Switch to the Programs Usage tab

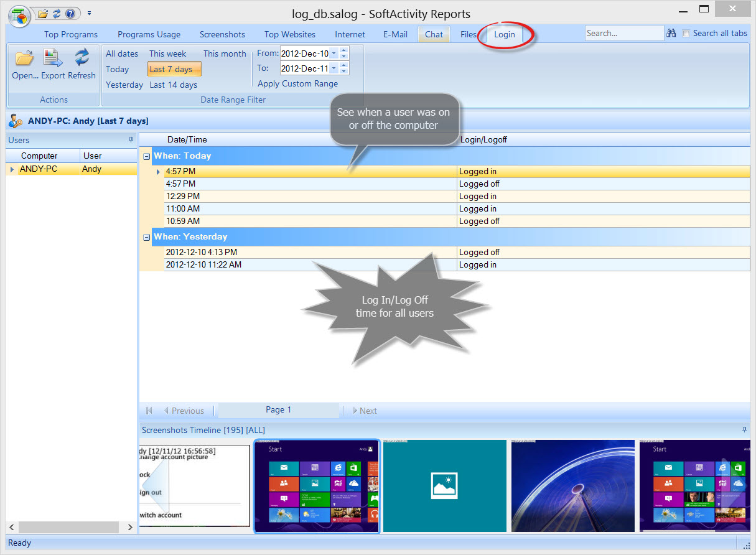point(149,34)
